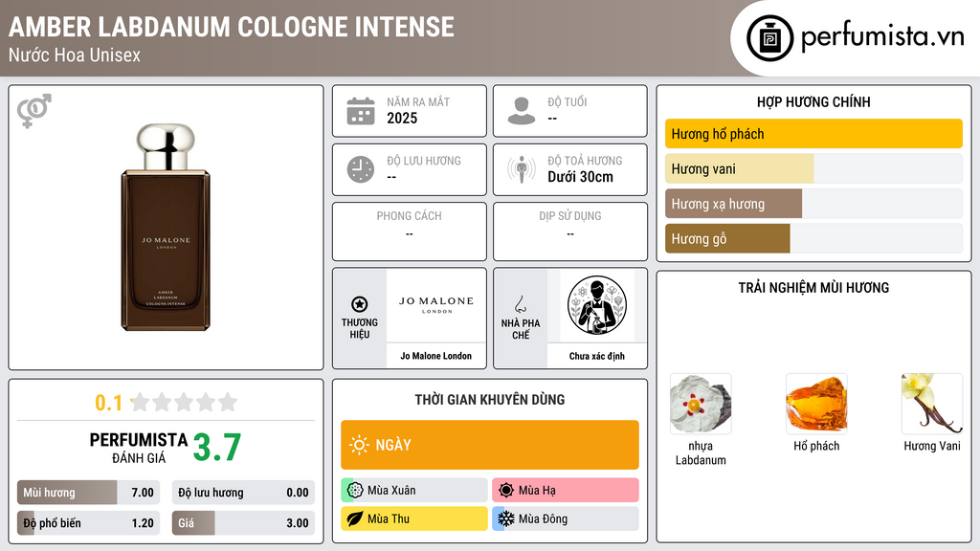980x551 pixels.
Task: Click the Độ tuổi age label
Action: point(568,101)
